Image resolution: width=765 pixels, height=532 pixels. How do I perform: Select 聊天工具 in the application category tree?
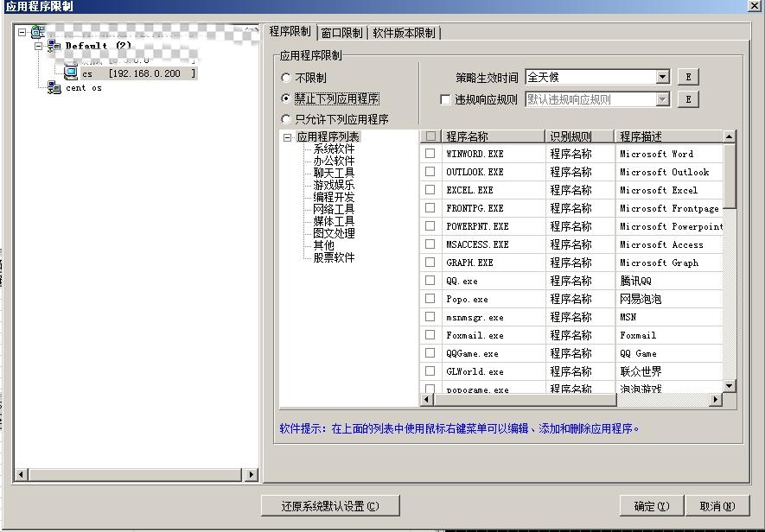334,173
